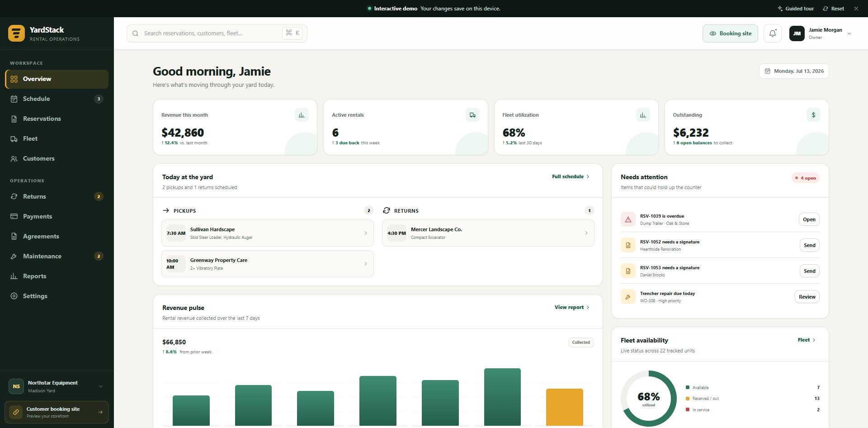
Task: Click the Monday, Jul 13, 2026 date button
Action: [794, 71]
